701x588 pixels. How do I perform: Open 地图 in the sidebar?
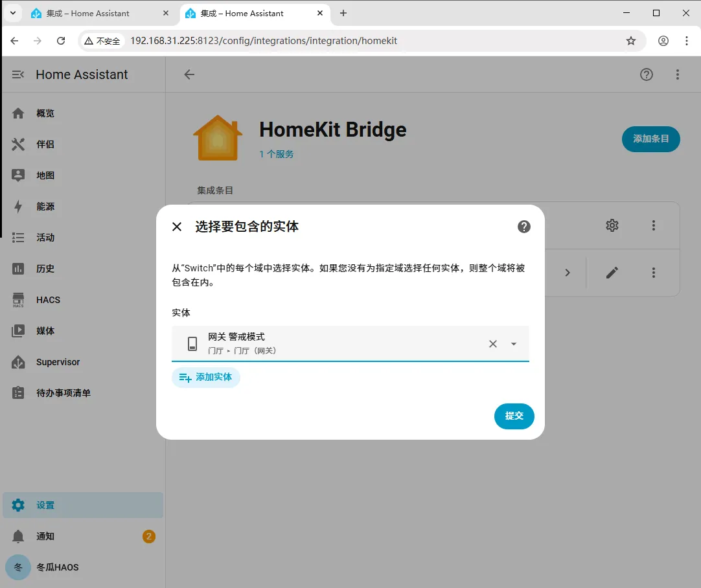point(83,175)
